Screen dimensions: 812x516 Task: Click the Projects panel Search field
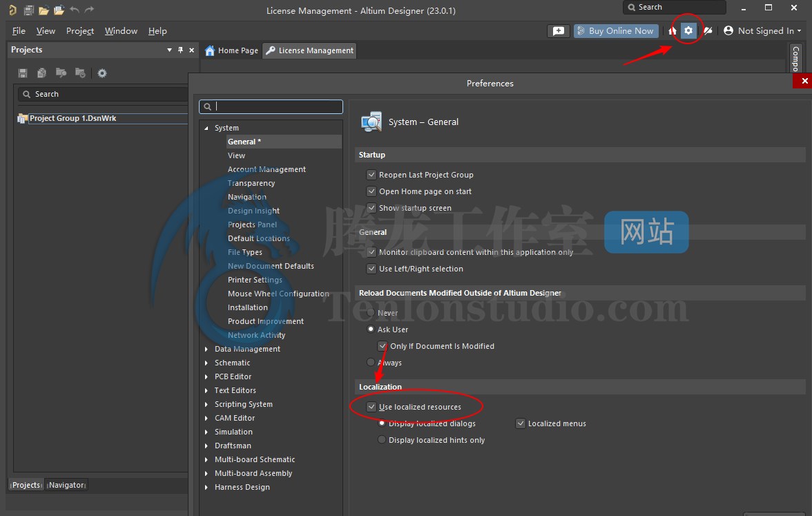[x=103, y=94]
